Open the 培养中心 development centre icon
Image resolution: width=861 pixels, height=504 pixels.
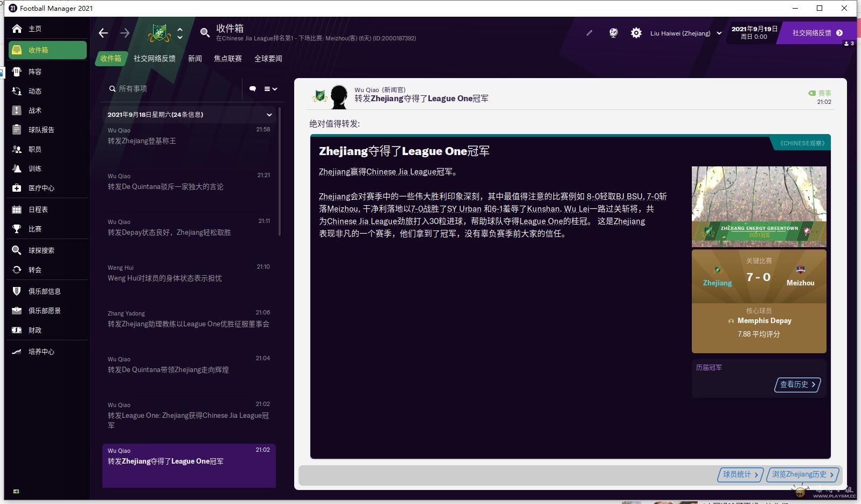(x=17, y=352)
